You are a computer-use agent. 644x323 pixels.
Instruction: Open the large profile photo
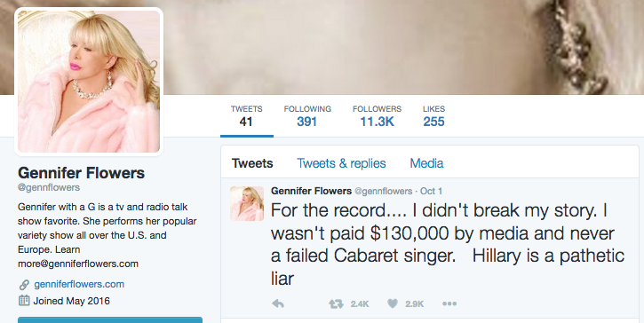click(x=89, y=82)
